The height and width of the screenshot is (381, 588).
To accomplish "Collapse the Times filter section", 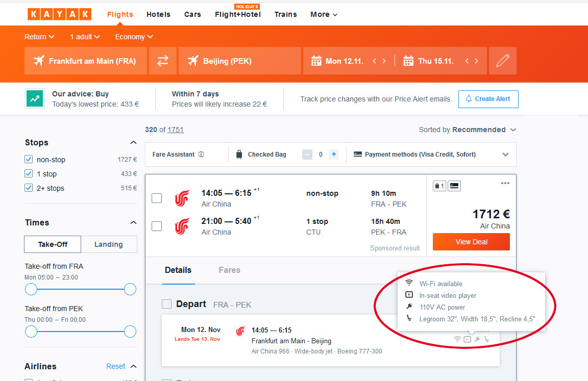I will (133, 222).
